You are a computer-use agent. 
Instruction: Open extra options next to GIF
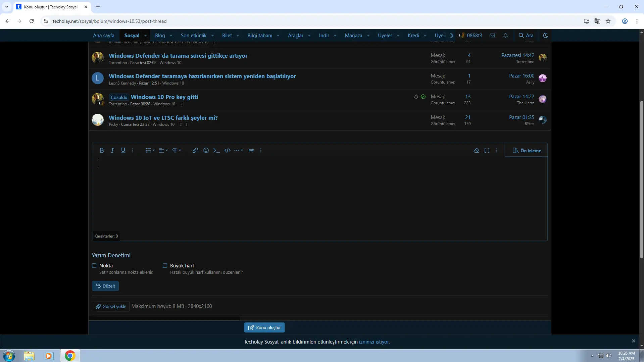[x=261, y=150]
